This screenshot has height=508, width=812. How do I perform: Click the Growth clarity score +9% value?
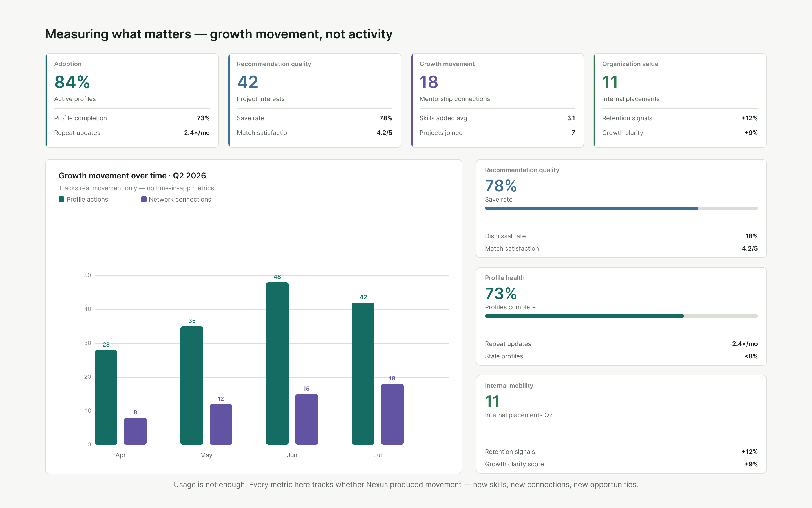coord(751,464)
